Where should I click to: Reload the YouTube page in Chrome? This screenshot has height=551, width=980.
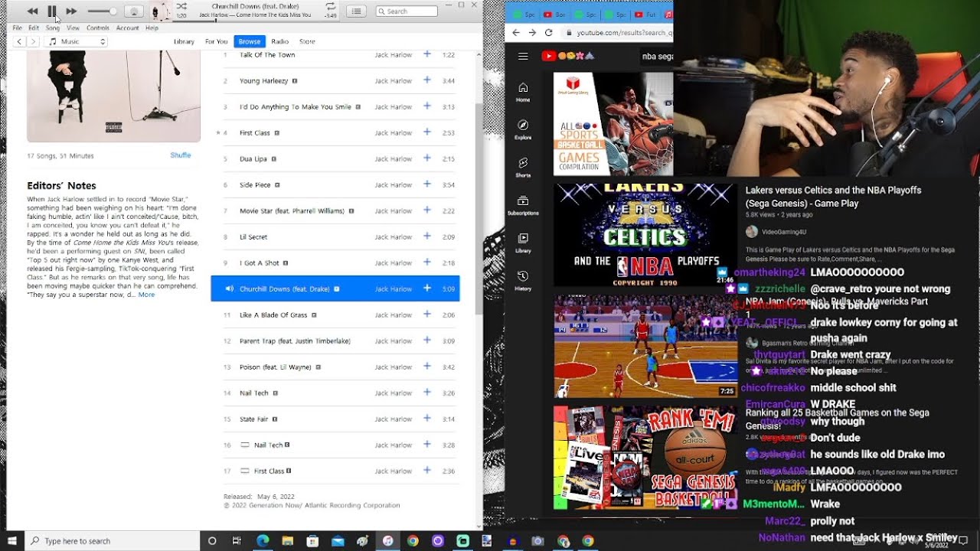549,33
